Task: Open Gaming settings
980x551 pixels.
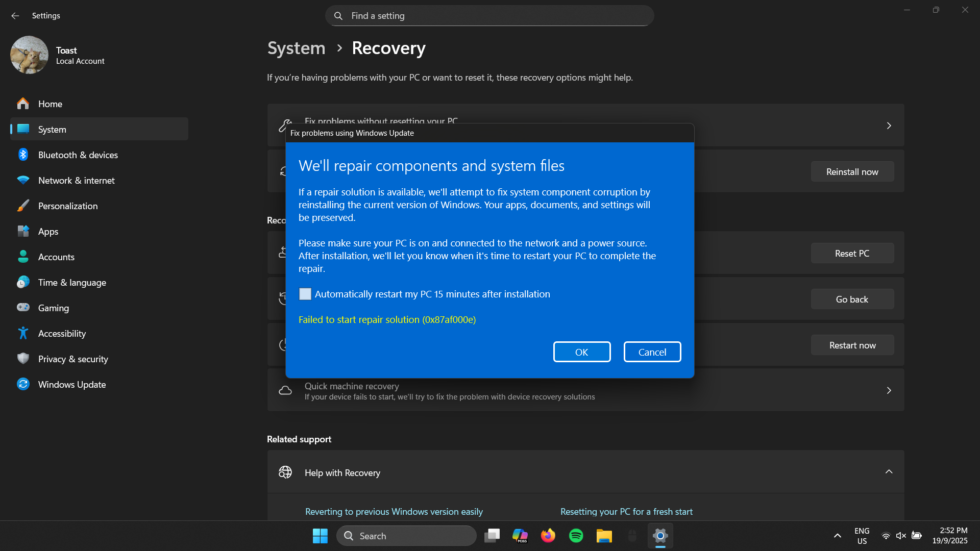Action: coord(53,308)
